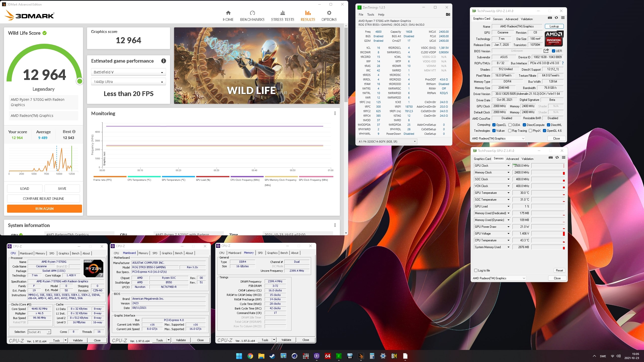Image resolution: width=644 pixels, height=362 pixels.
Task: Click Lookup button in GPU-Z
Action: (x=554, y=26)
